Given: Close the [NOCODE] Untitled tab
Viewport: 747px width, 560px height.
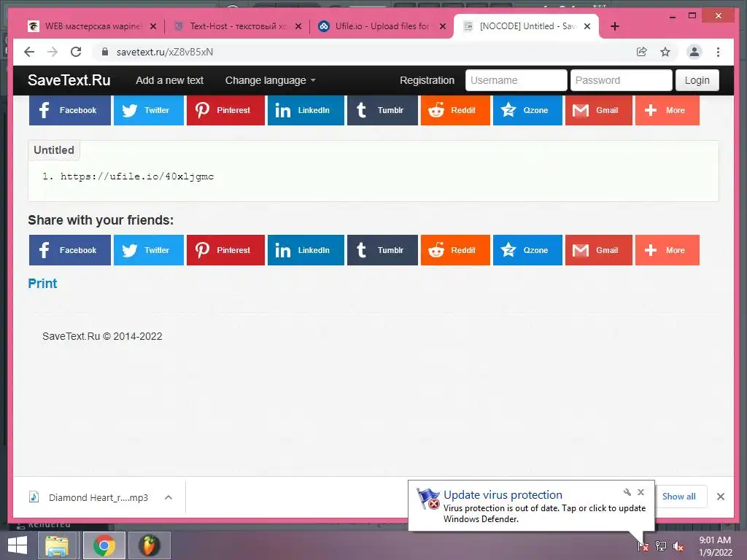Looking at the screenshot, I should 587,26.
